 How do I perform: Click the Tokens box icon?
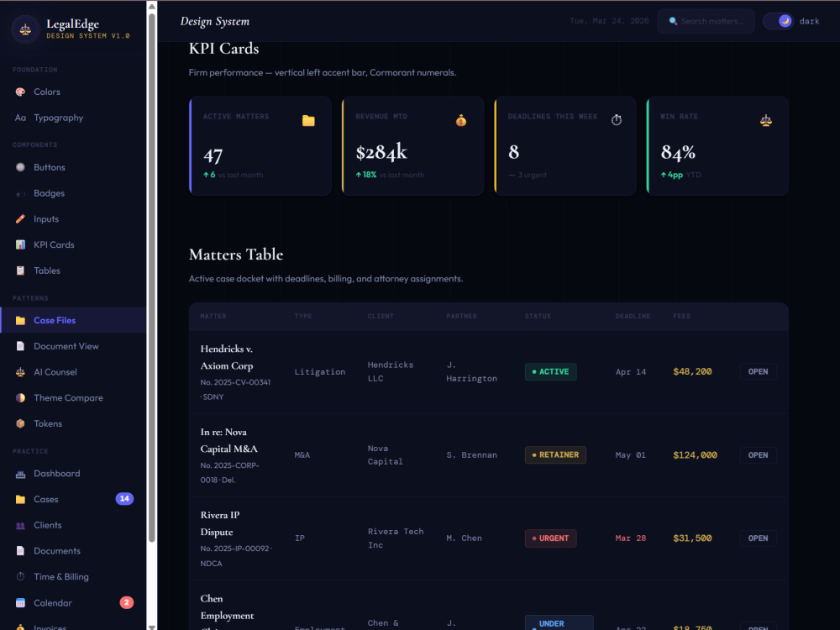(20, 423)
